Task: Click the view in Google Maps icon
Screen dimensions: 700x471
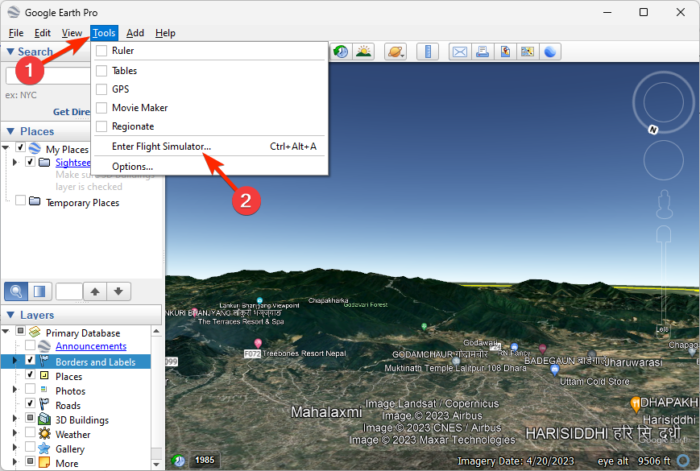Action: pos(527,52)
